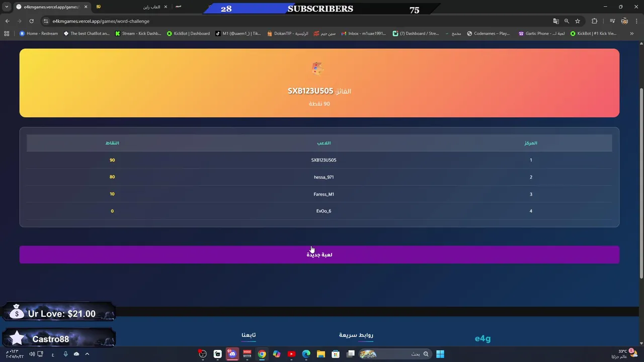Click the language indicator in system tray
Image resolution: width=644 pixels, height=362 pixels.
click(53, 354)
